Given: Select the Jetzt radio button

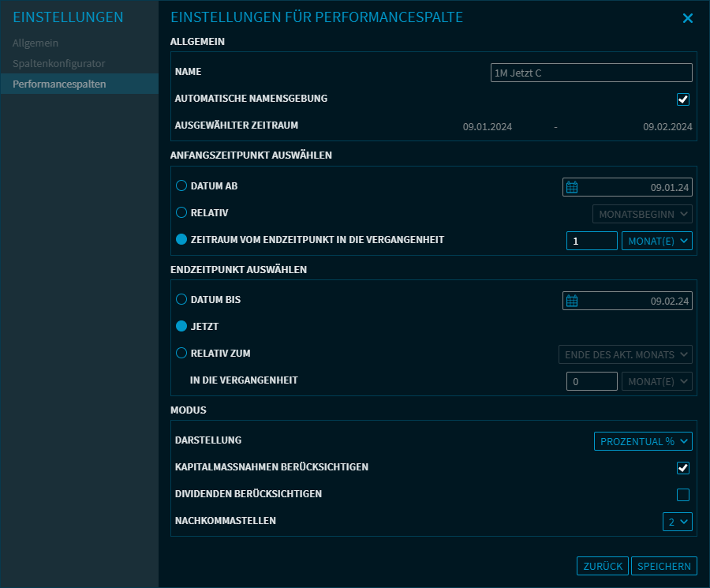Looking at the screenshot, I should (181, 326).
